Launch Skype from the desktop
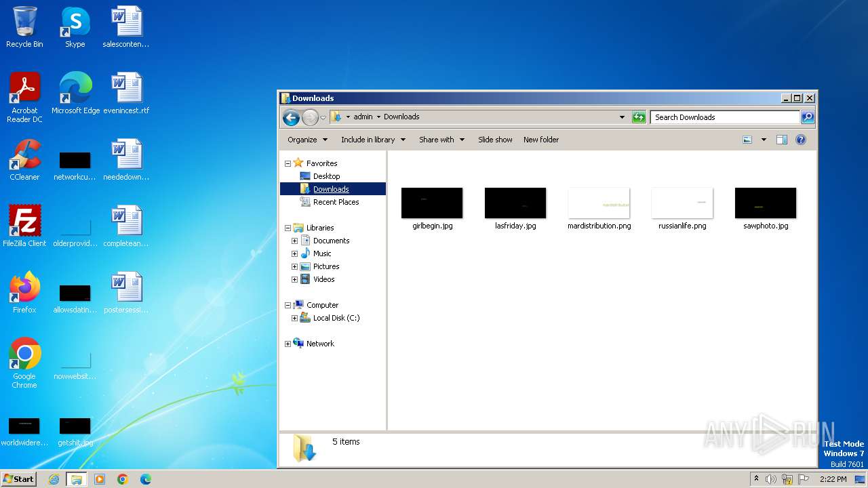 pyautogui.click(x=75, y=27)
